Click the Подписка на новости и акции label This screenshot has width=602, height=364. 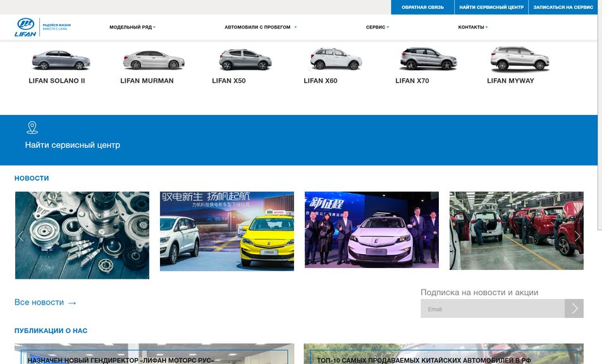pyautogui.click(x=479, y=292)
